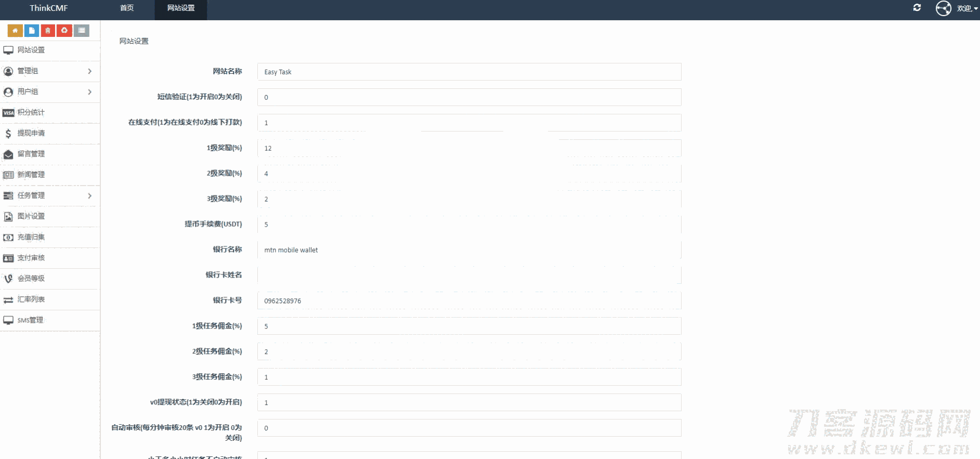The image size is (980, 459).
Task: Click the 在线支付 input field
Action: (469, 123)
